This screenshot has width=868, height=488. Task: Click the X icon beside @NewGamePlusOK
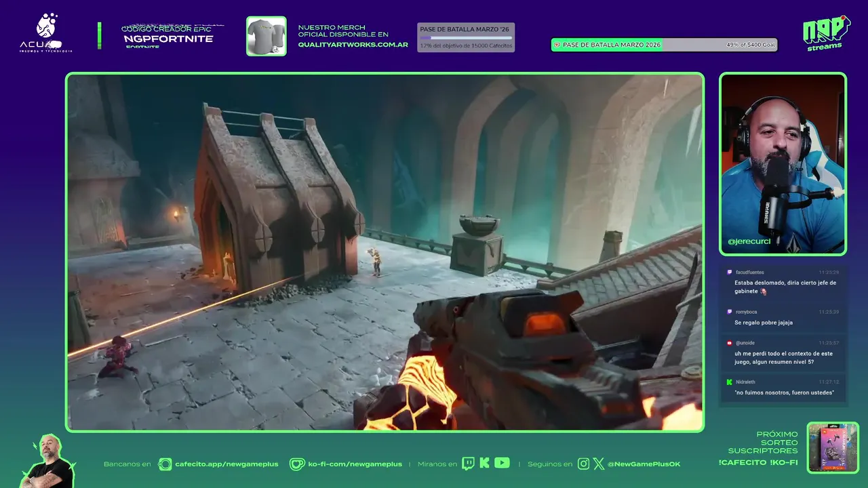(599, 464)
